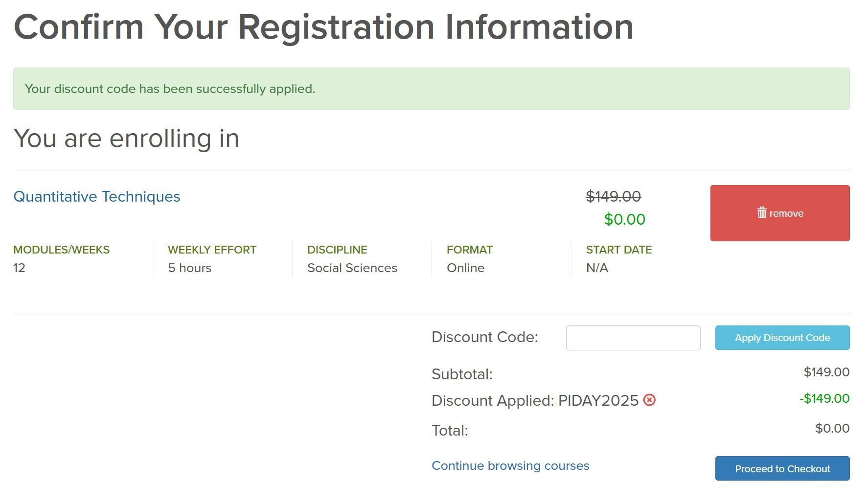Click the trash icon on remove button
Viewport: 868px width, 485px height.
[762, 212]
